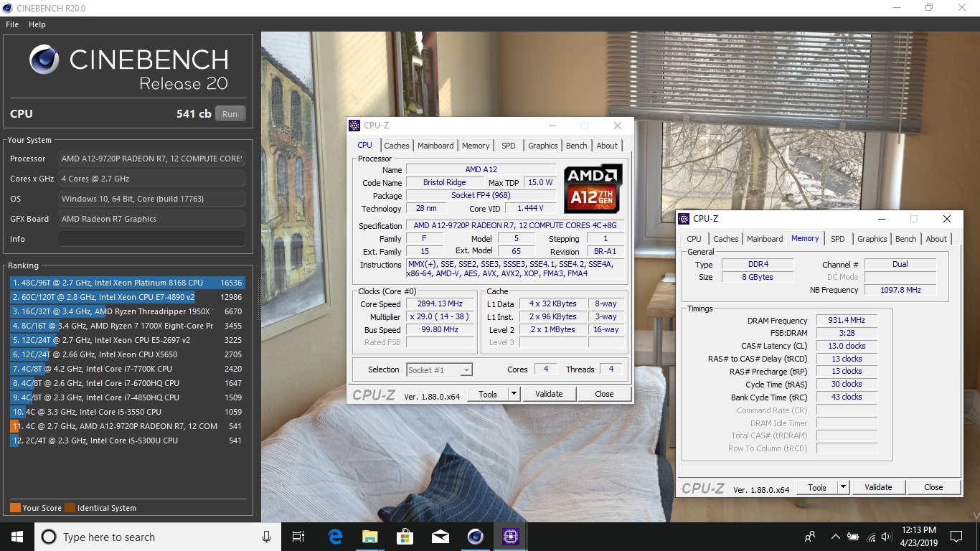Switch to CPU tab in Memory window

[694, 239]
